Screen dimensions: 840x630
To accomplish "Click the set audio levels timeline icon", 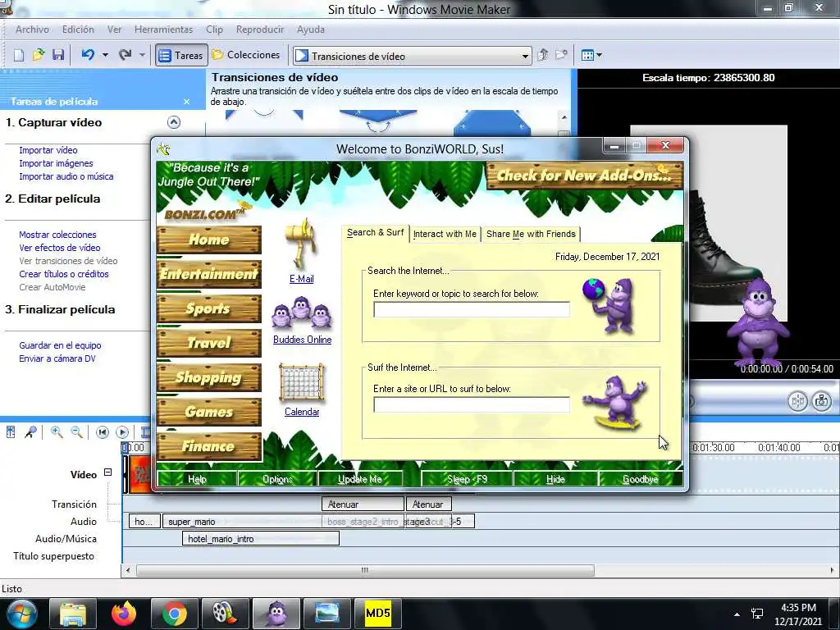I will click(11, 431).
